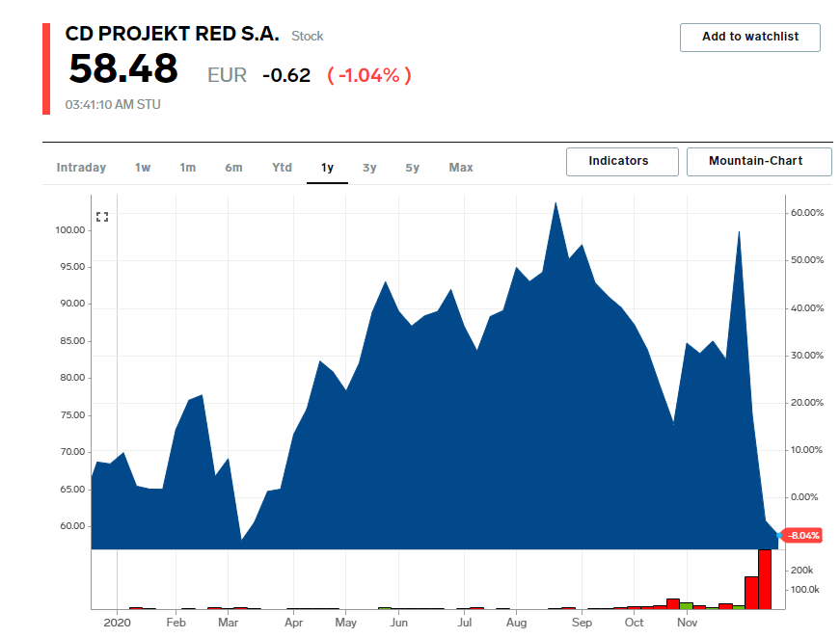Add CD Projekt Red to watchlist
840x638 pixels.
click(750, 38)
